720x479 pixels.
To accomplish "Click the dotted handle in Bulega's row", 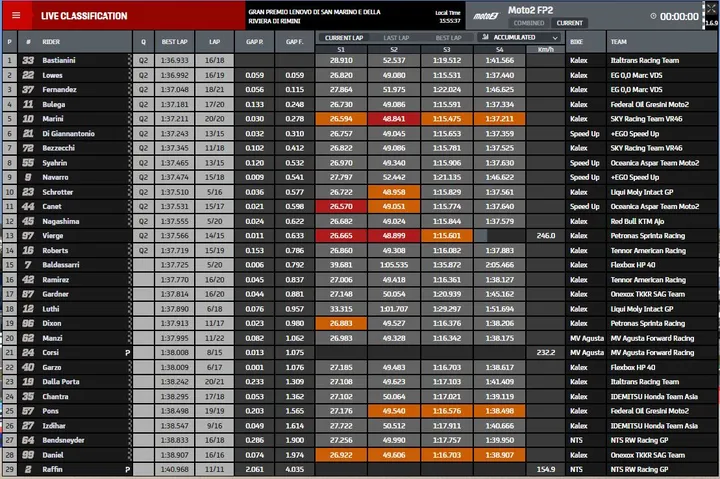I will [x=129, y=104].
